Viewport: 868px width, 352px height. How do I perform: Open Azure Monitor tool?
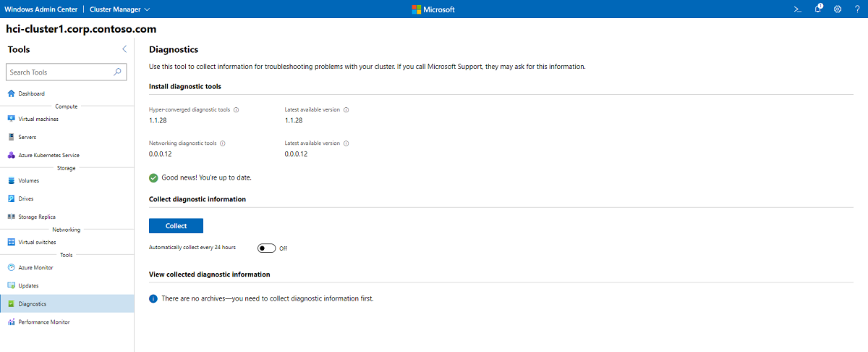(x=67, y=267)
